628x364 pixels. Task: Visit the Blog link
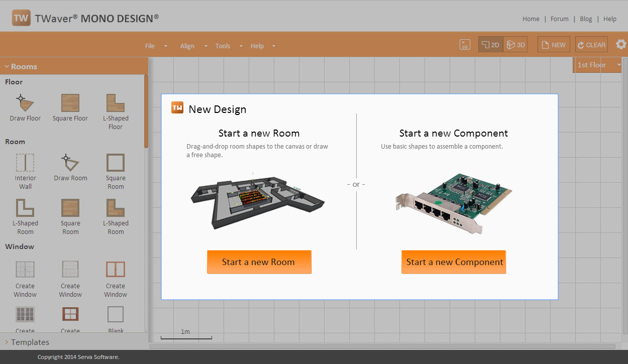click(586, 19)
